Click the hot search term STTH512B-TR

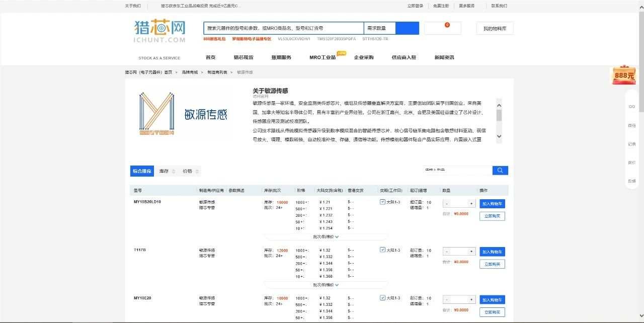coord(375,39)
